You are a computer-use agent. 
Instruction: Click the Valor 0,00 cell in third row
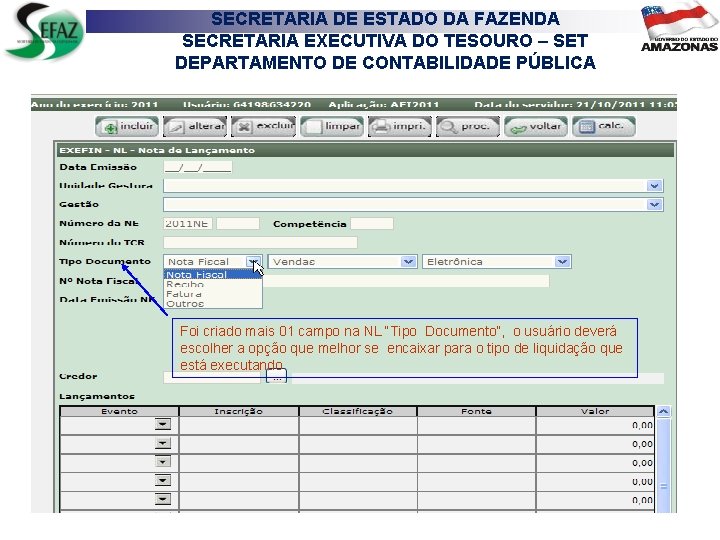tap(595, 463)
